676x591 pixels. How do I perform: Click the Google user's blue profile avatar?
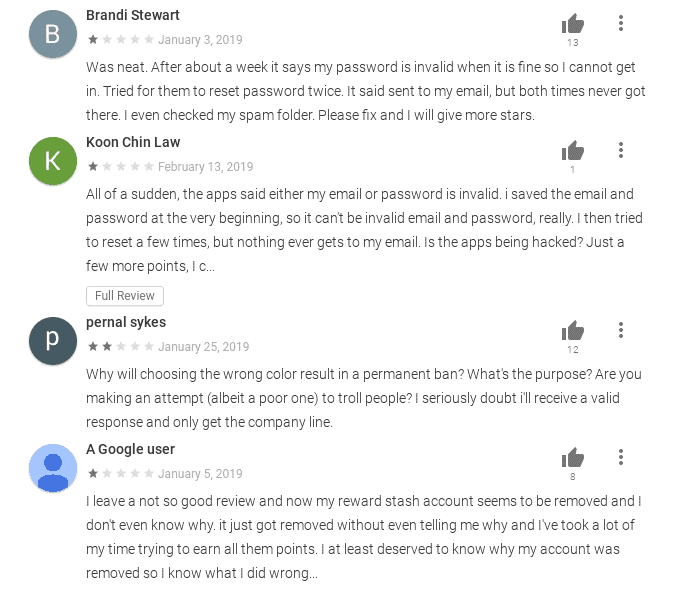pos(53,468)
